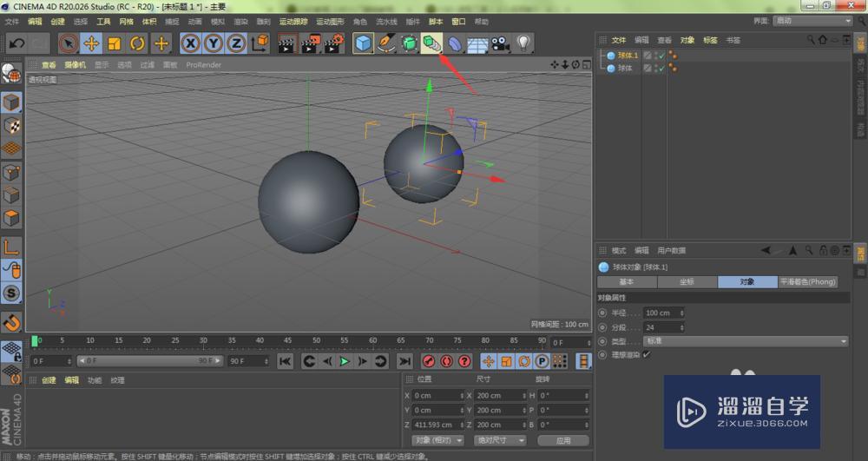The height and width of the screenshot is (461, 868).
Task: Open 绝对尺寸 size dropdown
Action: tap(499, 440)
